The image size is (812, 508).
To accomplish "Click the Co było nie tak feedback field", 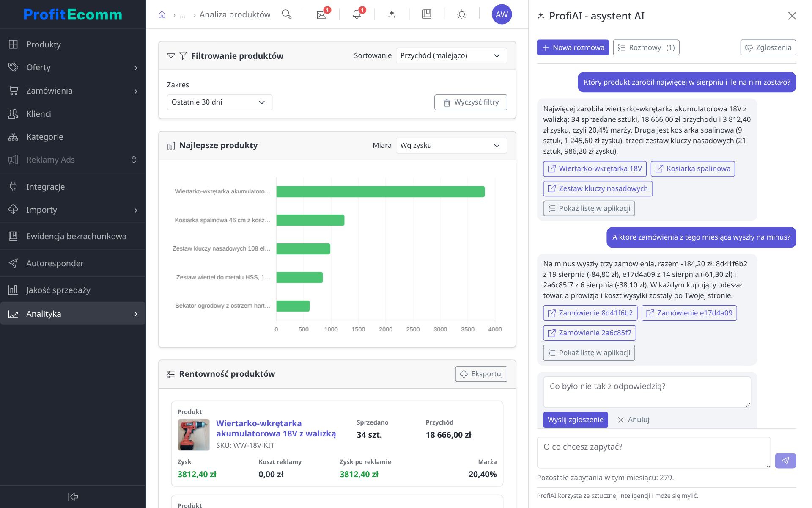I will point(647,392).
